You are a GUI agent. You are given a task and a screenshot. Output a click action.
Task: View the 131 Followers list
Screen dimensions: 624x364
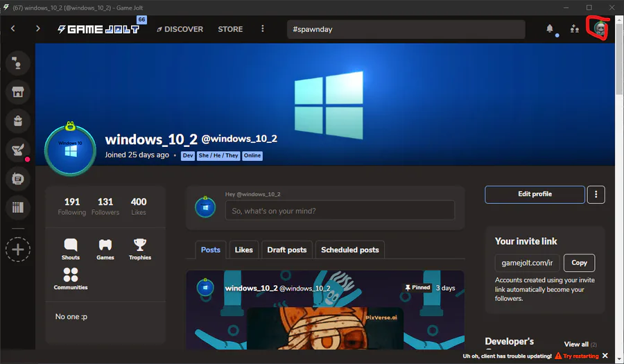(105, 207)
